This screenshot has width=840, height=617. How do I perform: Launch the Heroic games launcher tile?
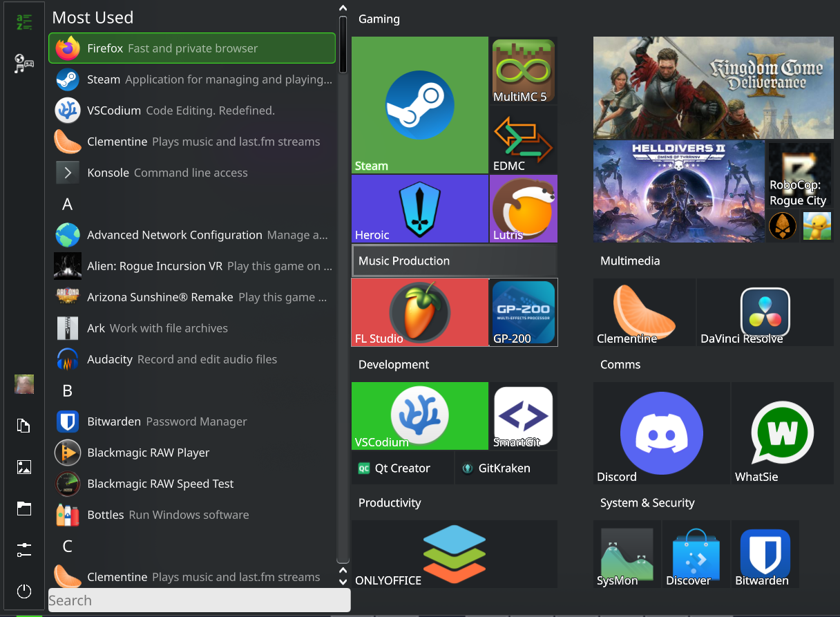pos(420,209)
